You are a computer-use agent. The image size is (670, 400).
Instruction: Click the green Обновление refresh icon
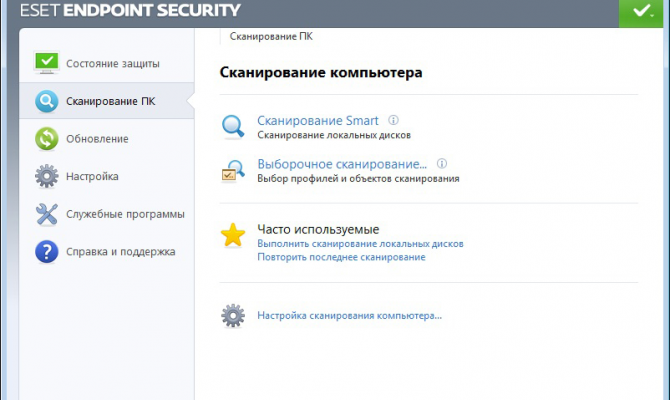47,138
